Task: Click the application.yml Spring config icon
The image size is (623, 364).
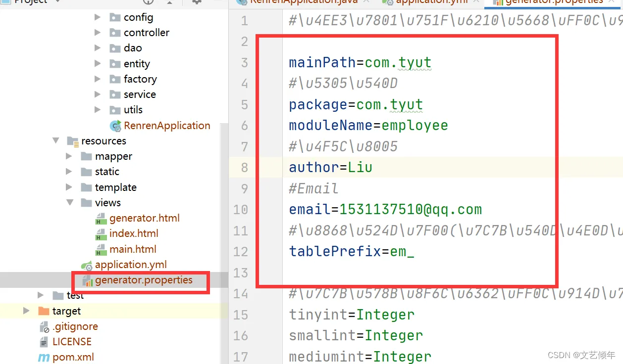Action: click(x=87, y=265)
